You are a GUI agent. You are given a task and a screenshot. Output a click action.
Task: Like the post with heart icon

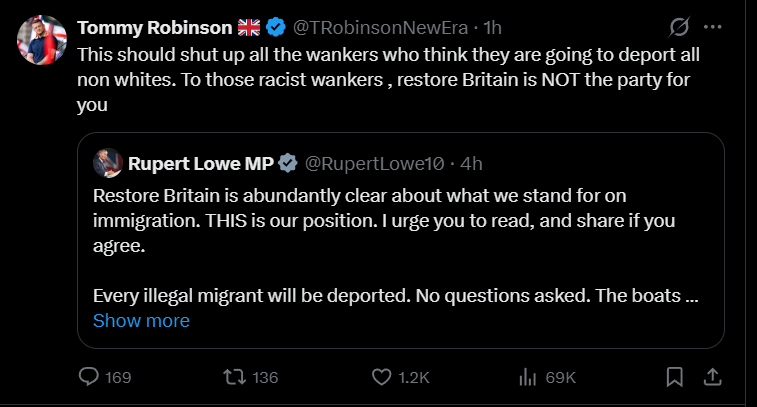pyautogui.click(x=381, y=377)
